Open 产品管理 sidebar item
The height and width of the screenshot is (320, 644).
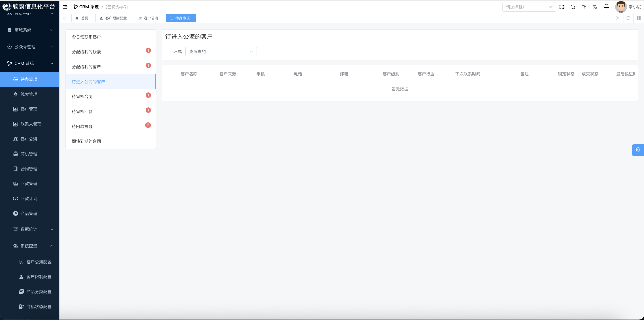29,213
